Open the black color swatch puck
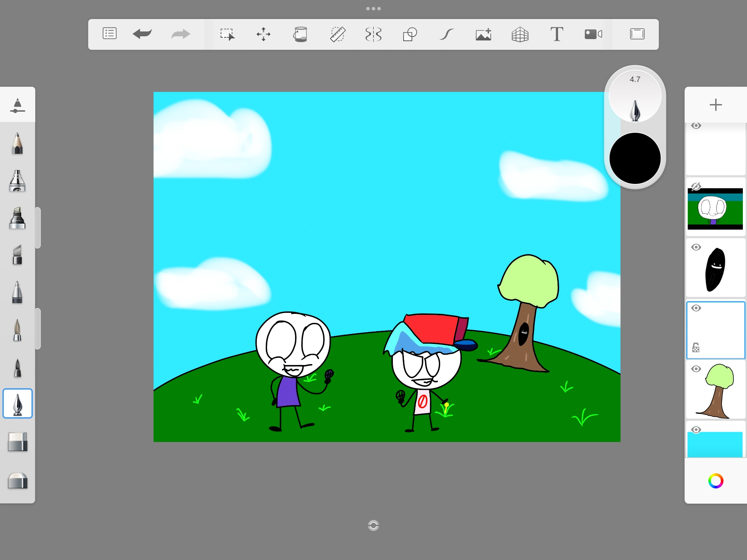This screenshot has height=560, width=747. point(635,158)
